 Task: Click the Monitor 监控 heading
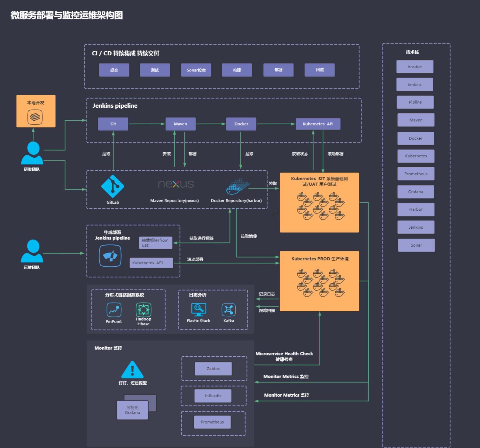coord(108,348)
